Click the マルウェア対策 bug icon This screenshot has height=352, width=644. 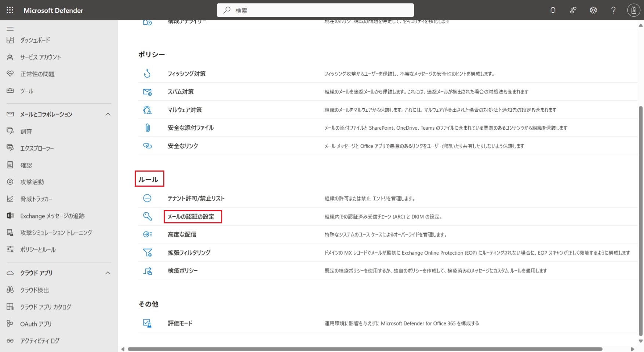tap(147, 110)
